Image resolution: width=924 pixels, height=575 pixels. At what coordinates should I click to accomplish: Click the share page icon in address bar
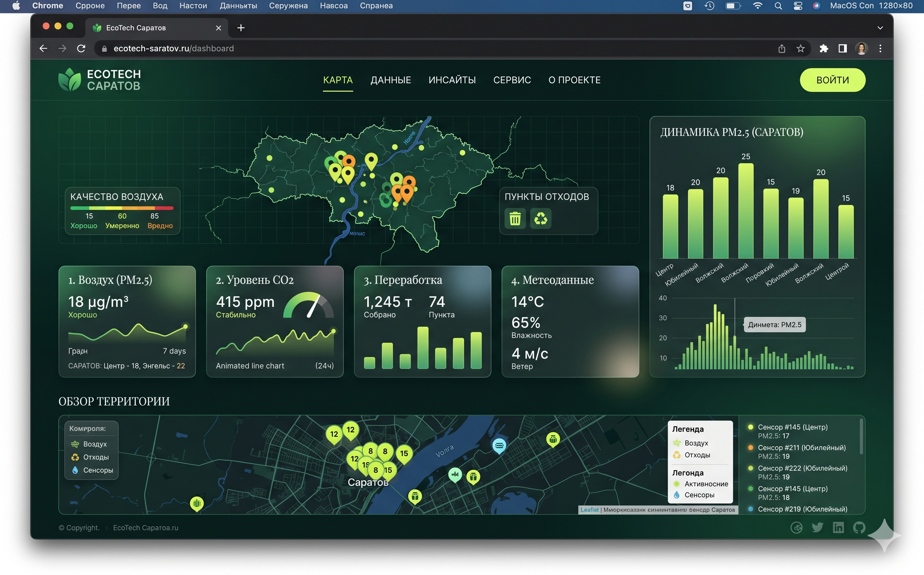[781, 48]
